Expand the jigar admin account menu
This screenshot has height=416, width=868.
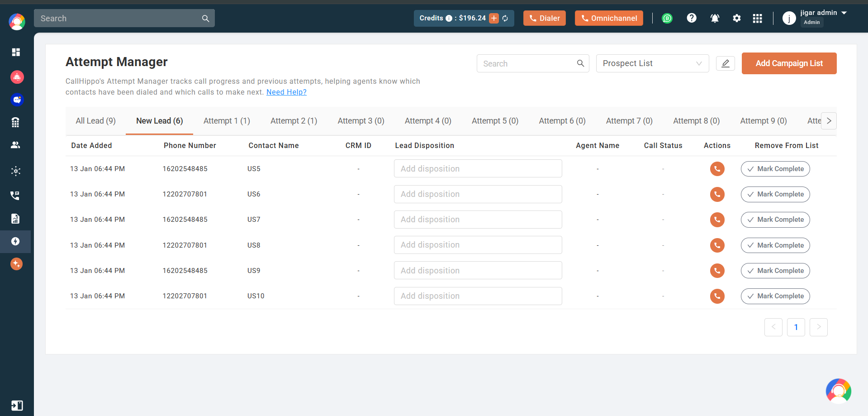tap(844, 13)
